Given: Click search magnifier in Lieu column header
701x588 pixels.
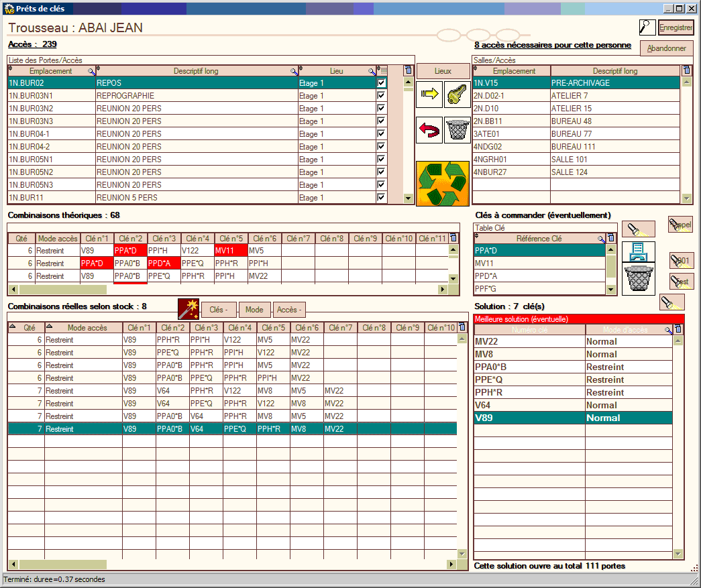Looking at the screenshot, I should 372,72.
